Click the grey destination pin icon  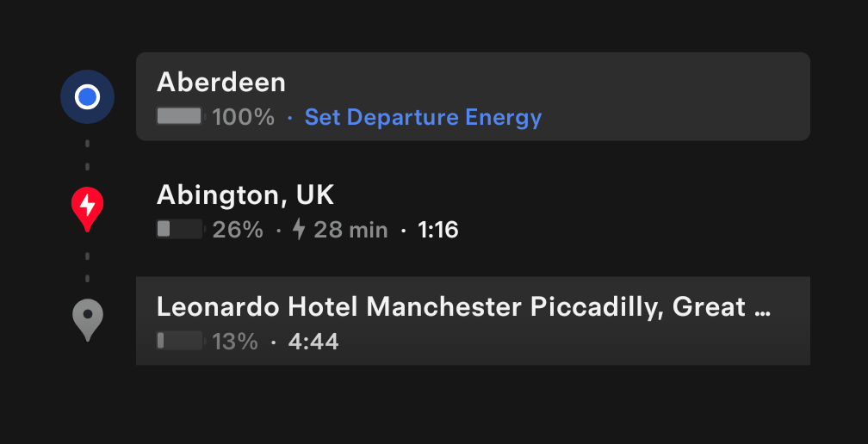tap(87, 319)
